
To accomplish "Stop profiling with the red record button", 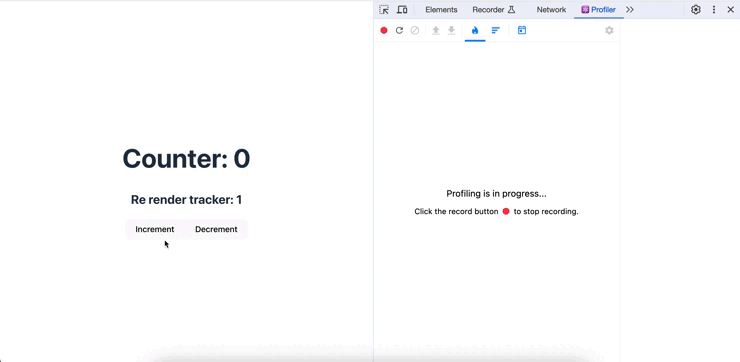I will coord(384,30).
